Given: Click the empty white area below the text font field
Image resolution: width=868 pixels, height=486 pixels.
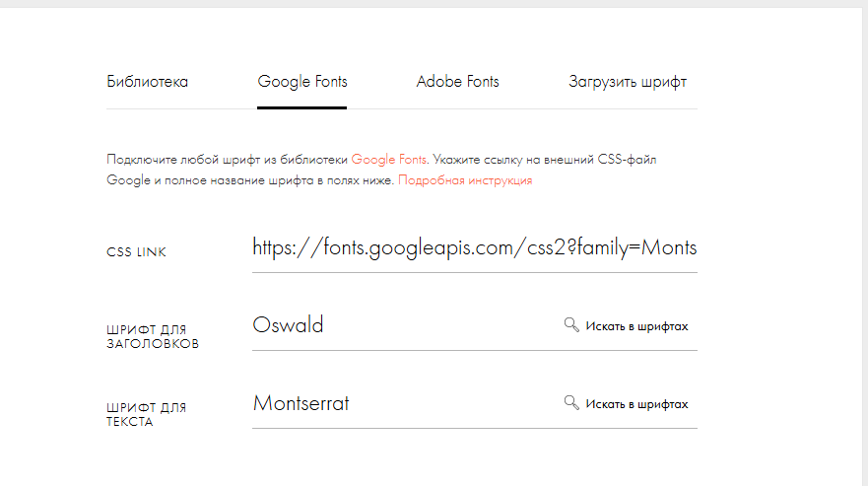Looking at the screenshot, I should tap(473, 458).
